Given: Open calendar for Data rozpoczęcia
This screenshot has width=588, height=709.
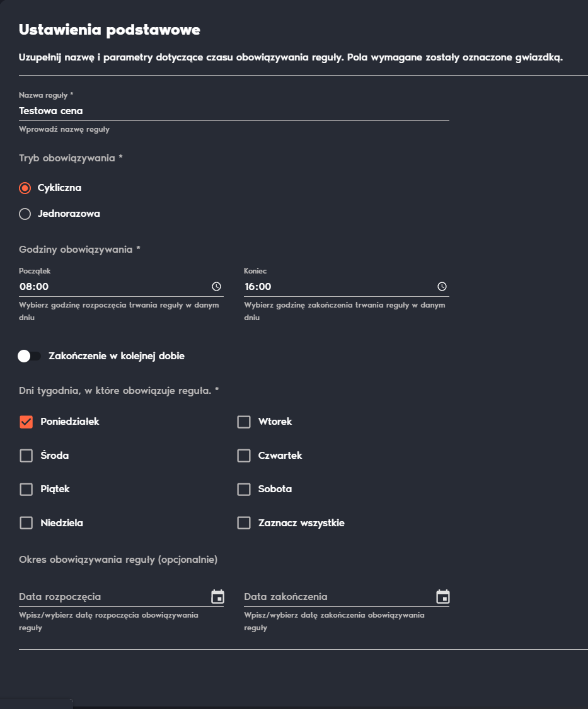Looking at the screenshot, I should (217, 597).
